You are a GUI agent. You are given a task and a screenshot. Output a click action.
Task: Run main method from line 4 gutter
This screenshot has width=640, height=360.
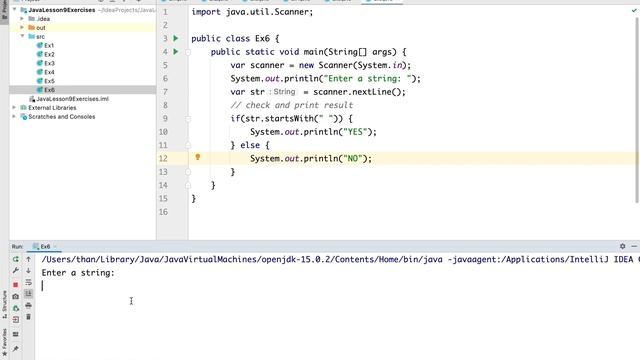coord(176,51)
